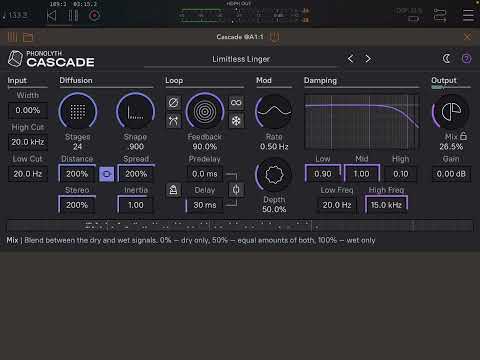Click the High Cut value 20.0 kHz
This screenshot has width=480, height=360.
click(28, 142)
